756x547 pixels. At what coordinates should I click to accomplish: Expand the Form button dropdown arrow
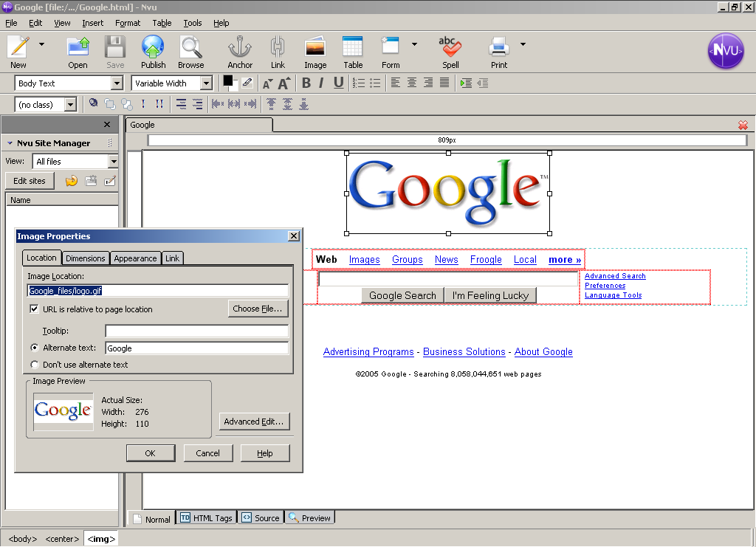point(414,44)
